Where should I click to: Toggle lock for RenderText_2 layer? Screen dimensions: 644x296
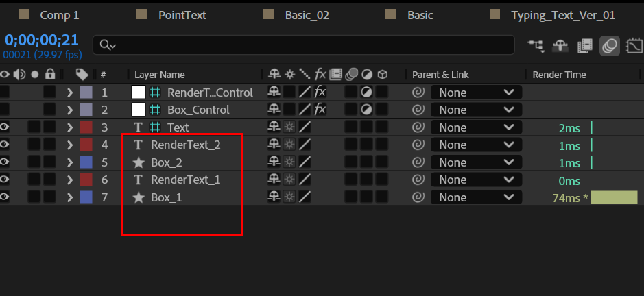pos(49,145)
